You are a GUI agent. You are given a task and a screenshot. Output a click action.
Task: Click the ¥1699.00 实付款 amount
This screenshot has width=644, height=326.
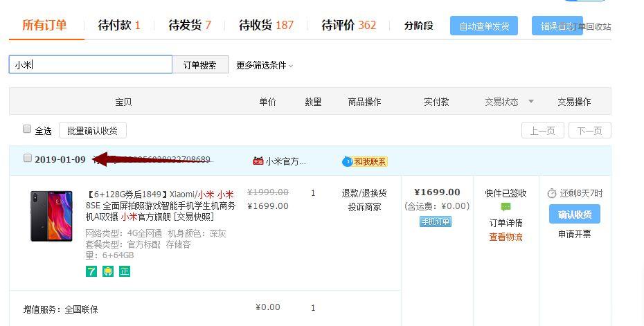click(x=437, y=192)
